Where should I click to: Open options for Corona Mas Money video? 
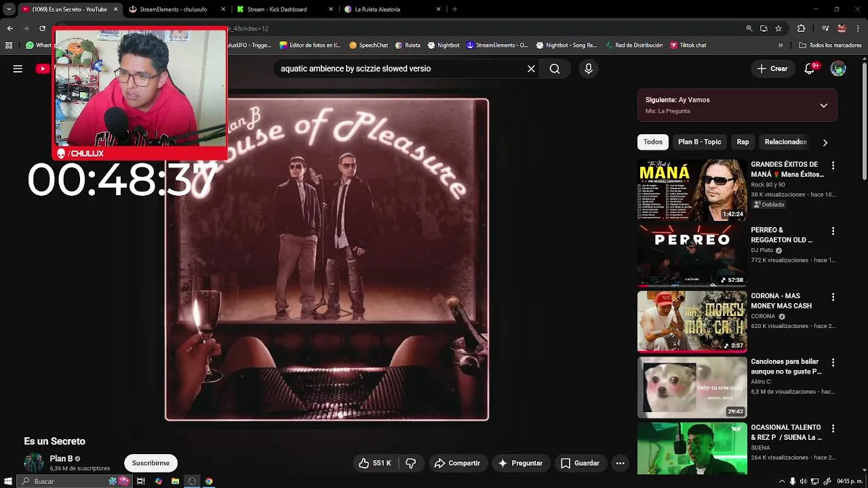833,297
